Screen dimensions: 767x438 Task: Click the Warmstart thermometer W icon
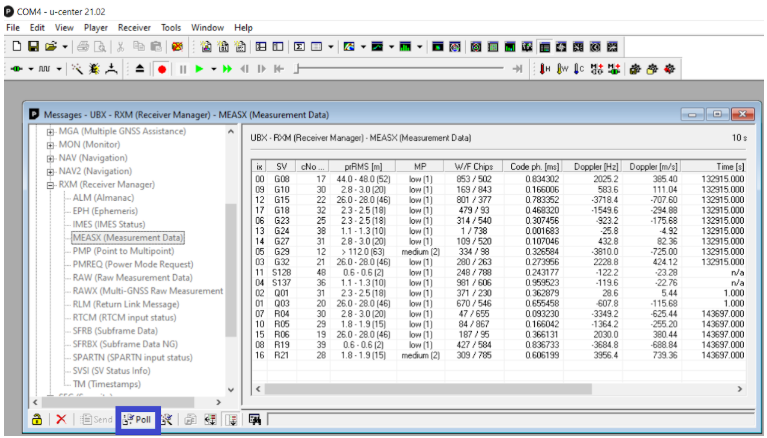coord(563,69)
